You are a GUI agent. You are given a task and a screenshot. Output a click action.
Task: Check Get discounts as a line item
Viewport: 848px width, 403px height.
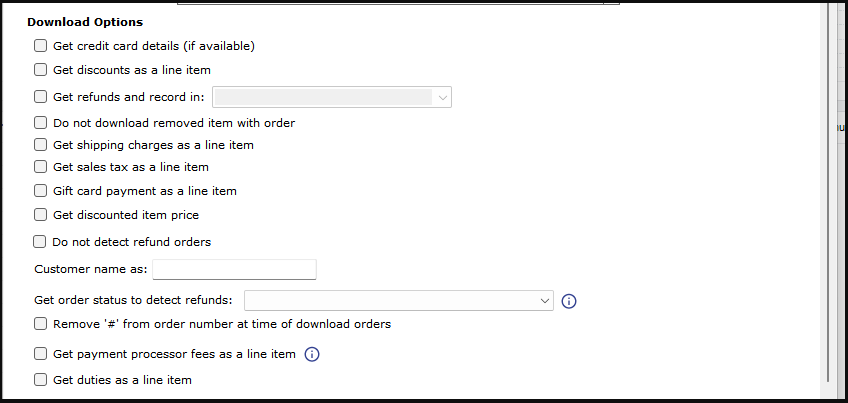pyautogui.click(x=41, y=70)
